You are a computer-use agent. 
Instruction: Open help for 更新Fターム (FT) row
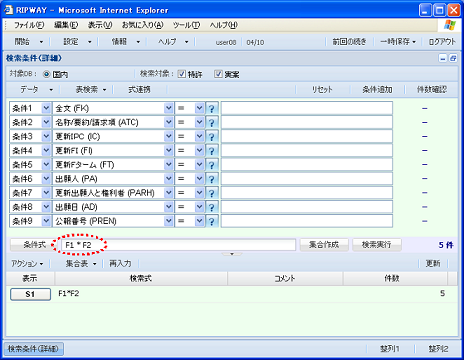click(x=212, y=165)
